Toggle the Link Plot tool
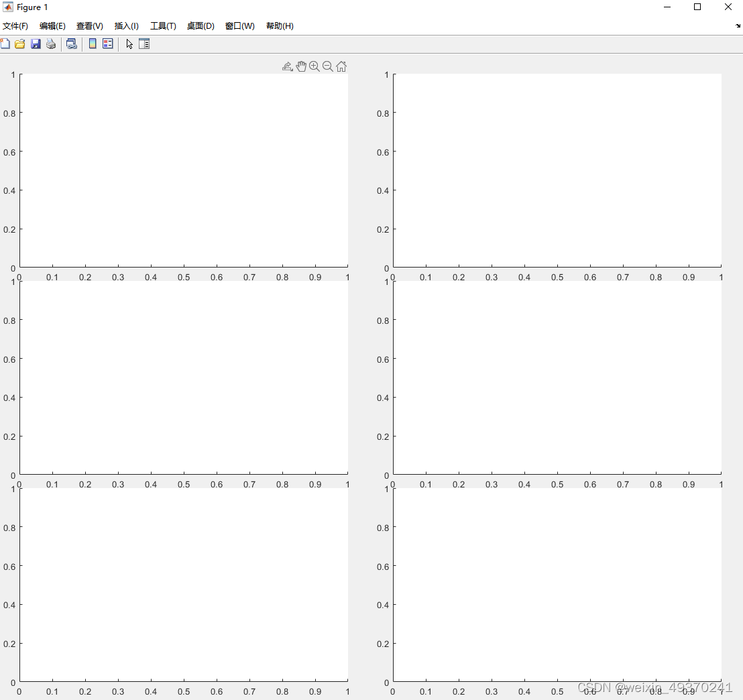The height and width of the screenshot is (700, 743). tap(72, 44)
